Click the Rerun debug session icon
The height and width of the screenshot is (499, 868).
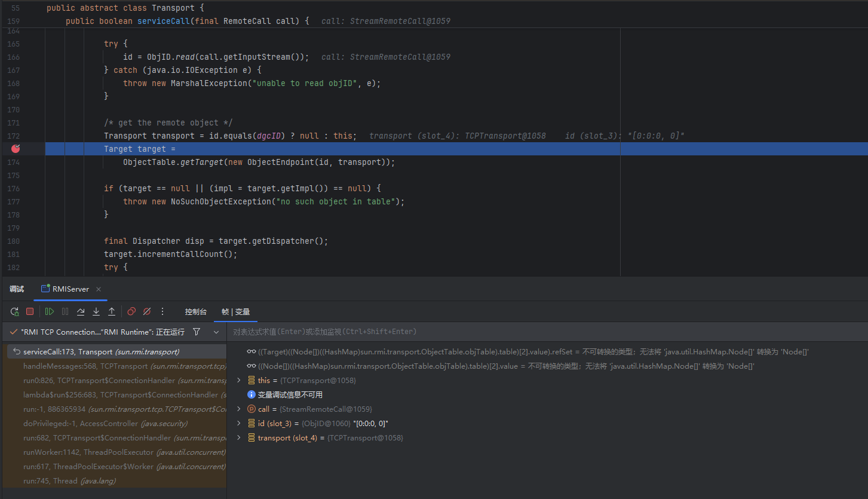click(15, 311)
